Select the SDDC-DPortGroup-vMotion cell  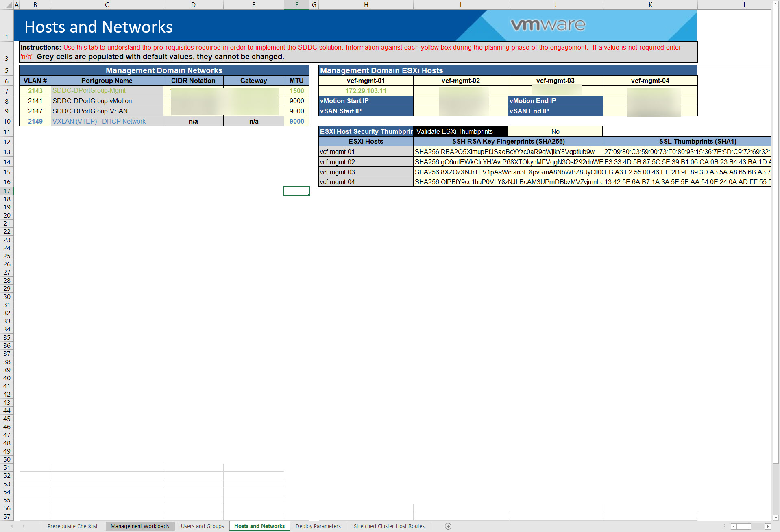coord(107,101)
